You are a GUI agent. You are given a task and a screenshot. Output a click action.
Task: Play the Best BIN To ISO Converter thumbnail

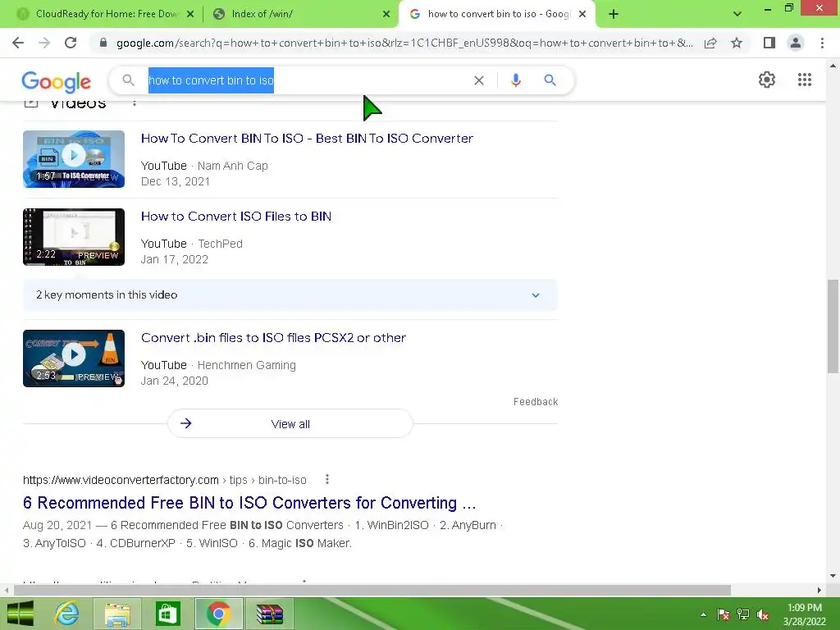pyautogui.click(x=74, y=159)
